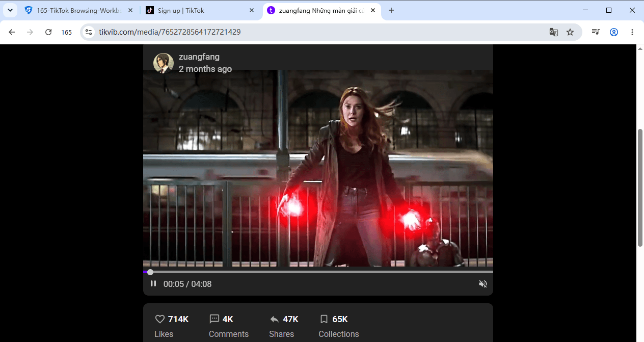Open the zuangfang username link
Screen dimensions: 644x342
click(x=199, y=57)
